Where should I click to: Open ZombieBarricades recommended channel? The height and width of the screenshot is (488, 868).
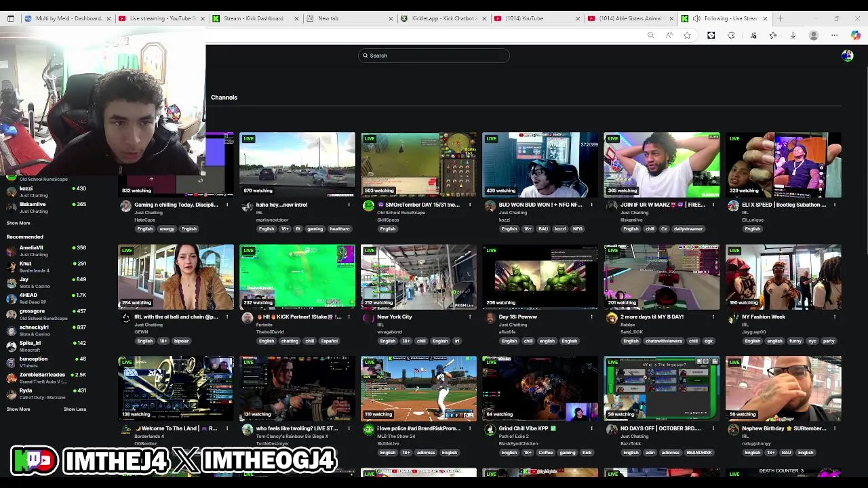tap(46, 378)
